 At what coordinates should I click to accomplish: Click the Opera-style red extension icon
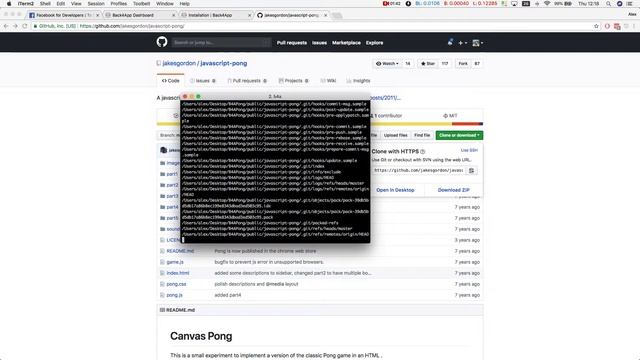coord(607,26)
